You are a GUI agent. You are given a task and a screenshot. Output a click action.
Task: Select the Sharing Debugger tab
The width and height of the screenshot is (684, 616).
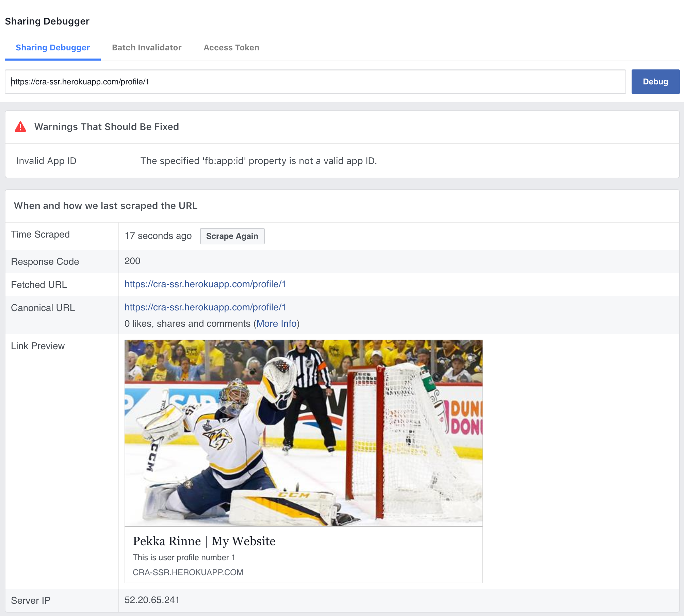pos(53,48)
